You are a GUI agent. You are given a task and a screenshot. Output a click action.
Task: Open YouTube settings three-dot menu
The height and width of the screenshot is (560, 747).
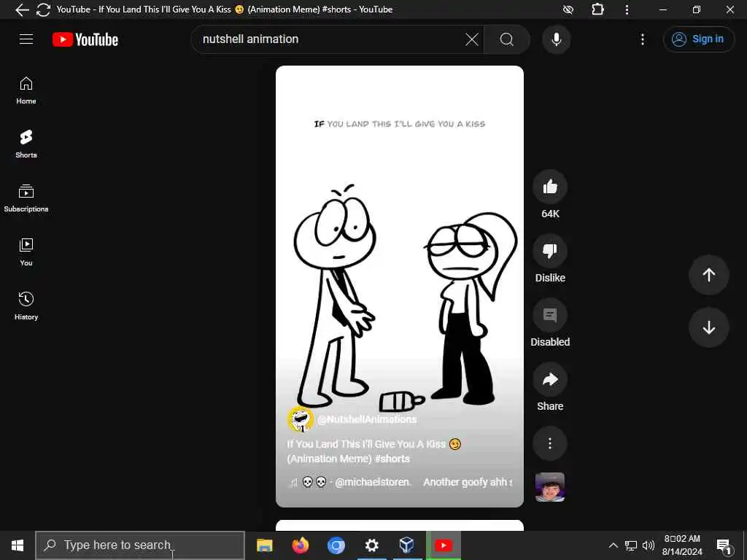click(x=642, y=39)
